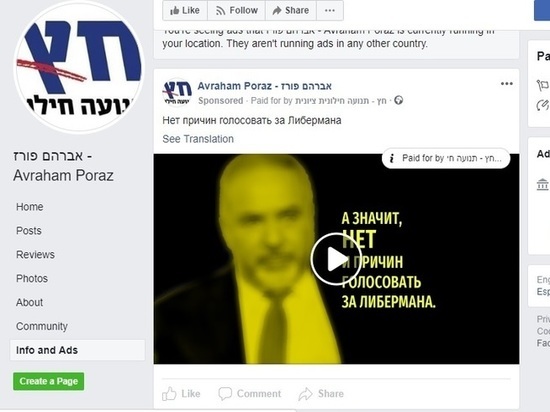Click the Comment speech bubble icon
The width and height of the screenshot is (550, 412).
[225, 394]
